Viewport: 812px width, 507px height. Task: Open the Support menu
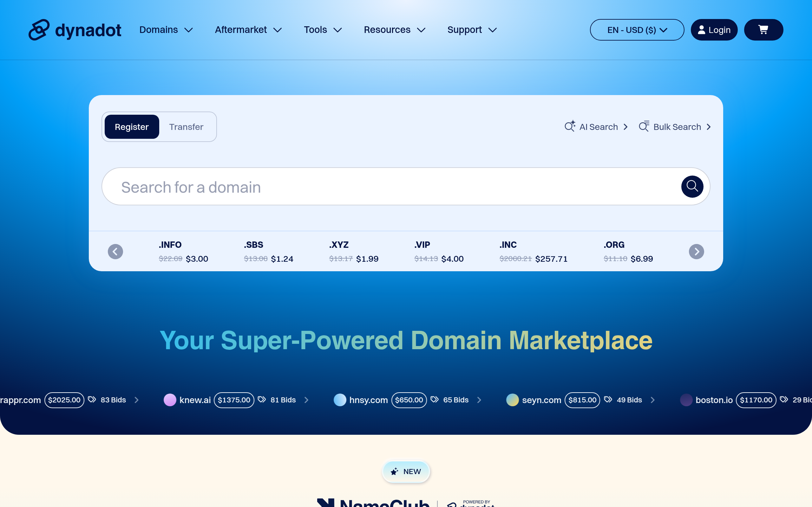(x=472, y=30)
